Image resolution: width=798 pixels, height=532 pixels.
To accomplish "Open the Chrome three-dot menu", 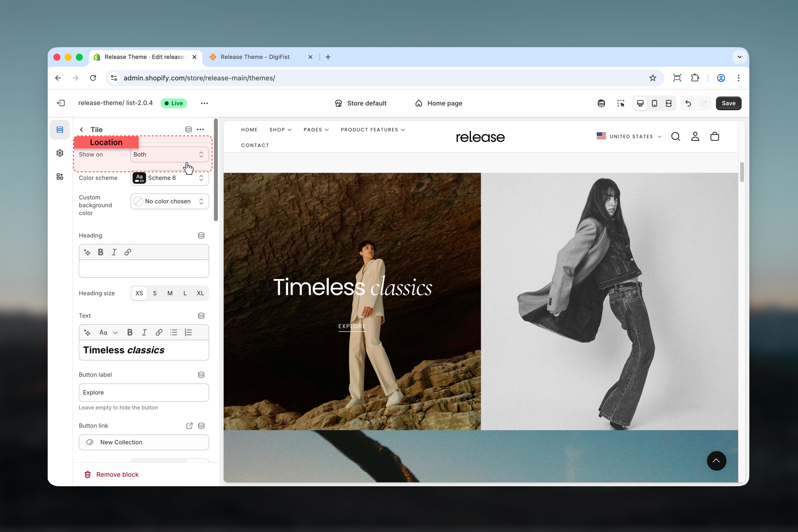I will pos(739,78).
